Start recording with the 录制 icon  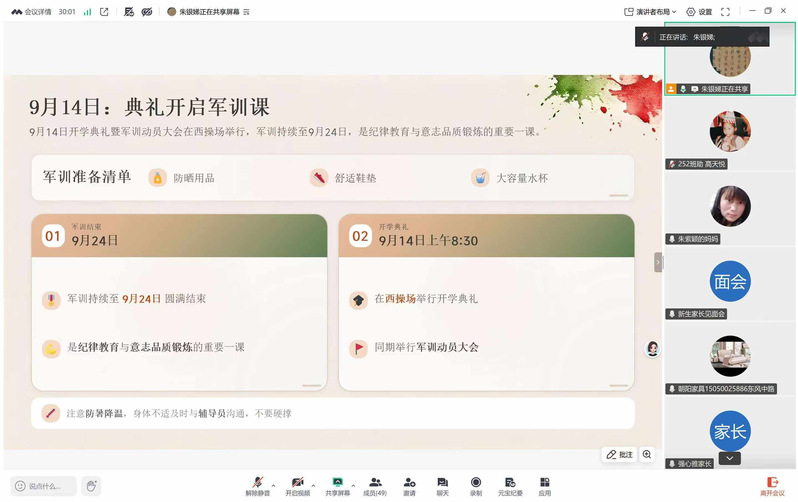476,486
